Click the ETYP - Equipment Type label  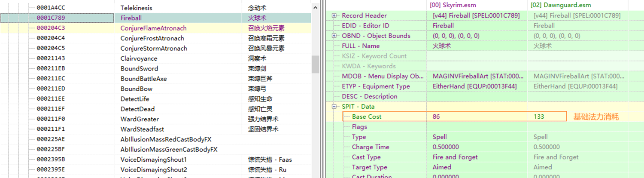(x=376, y=86)
